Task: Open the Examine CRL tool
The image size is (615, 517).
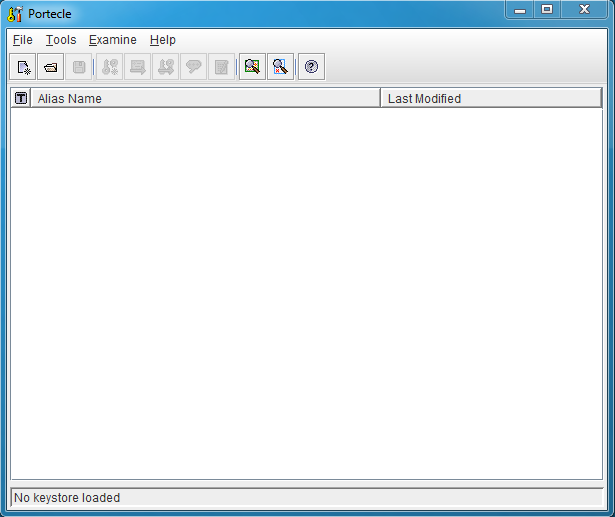Action: (281, 67)
